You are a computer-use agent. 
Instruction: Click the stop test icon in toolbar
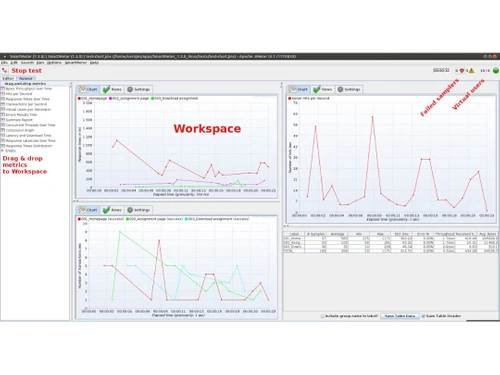[x=4, y=70]
